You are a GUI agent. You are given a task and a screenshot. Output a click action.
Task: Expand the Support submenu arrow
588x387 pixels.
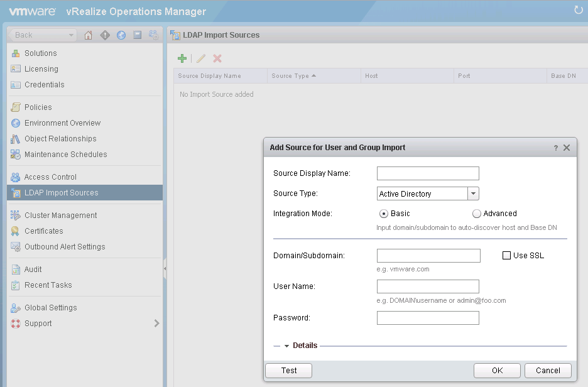157,324
